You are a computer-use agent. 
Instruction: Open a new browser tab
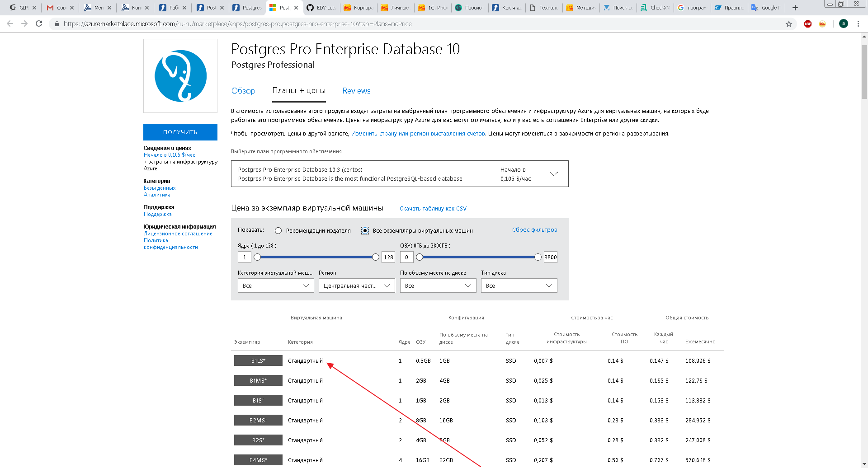795,8
